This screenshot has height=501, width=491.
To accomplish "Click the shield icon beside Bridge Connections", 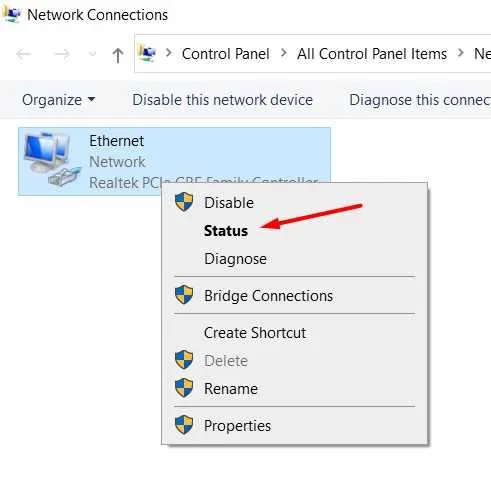I will [x=184, y=295].
